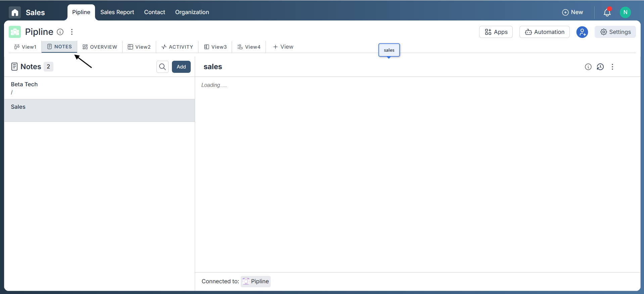This screenshot has height=294, width=644.
Task: Select the Beta Tech note
Action: tap(99, 88)
